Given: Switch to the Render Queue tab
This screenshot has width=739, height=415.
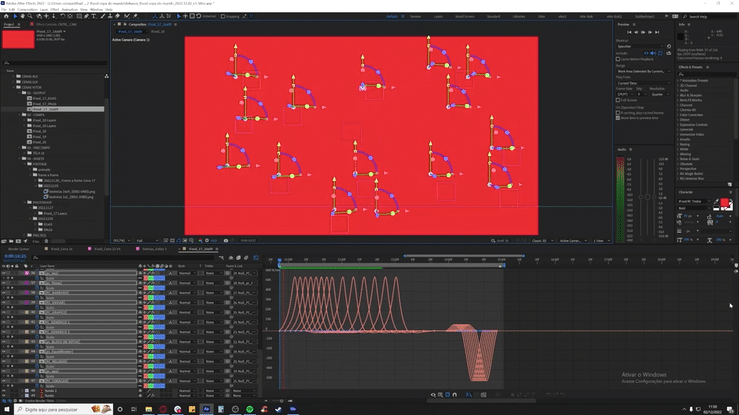Looking at the screenshot, I should (x=18, y=249).
